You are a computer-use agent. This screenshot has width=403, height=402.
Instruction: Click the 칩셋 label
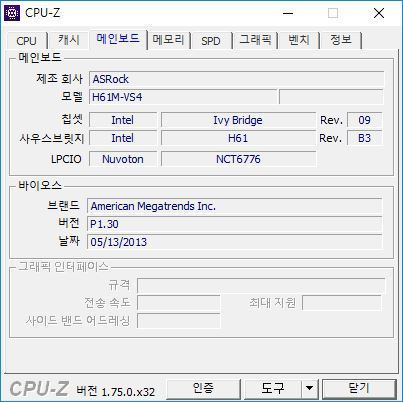click(72, 119)
